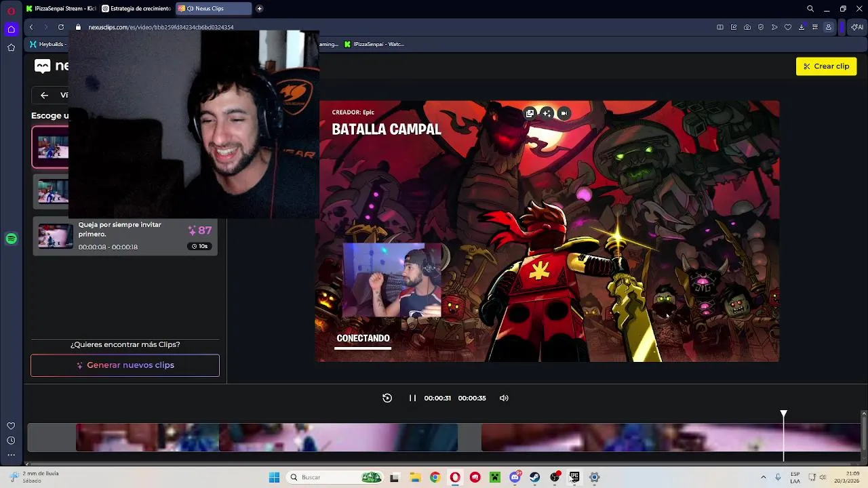Open the easy setup sliders icon
Image resolution: width=868 pixels, height=488 pixels.
click(x=815, y=27)
